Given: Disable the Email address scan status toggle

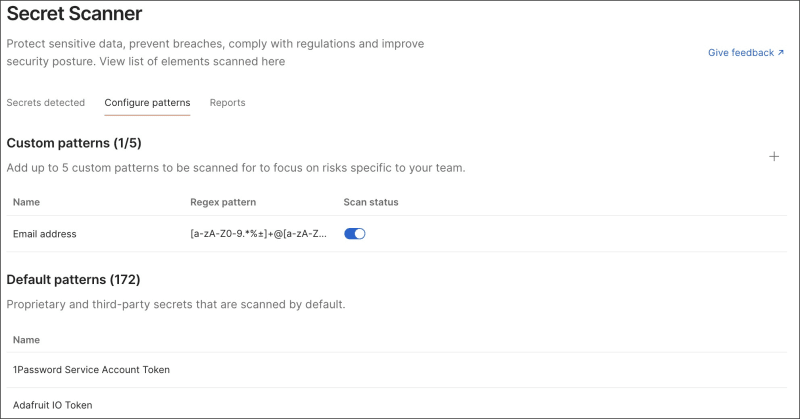Looking at the screenshot, I should click(355, 234).
